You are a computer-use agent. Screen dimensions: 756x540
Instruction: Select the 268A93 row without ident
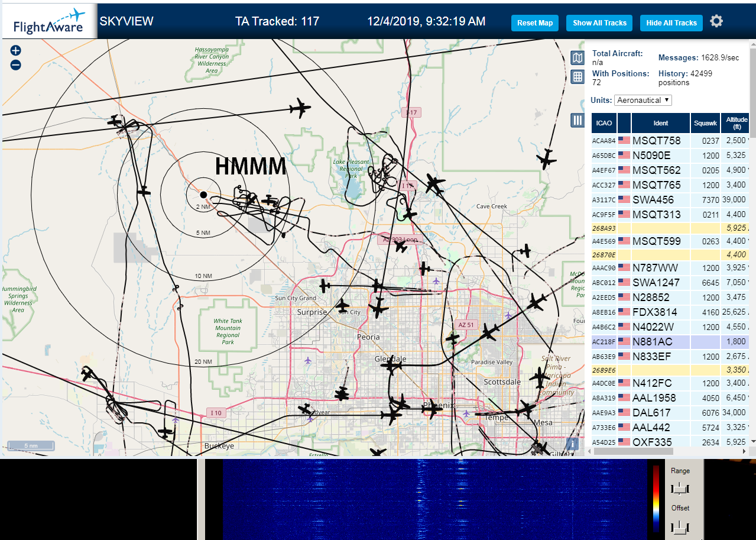pos(670,228)
